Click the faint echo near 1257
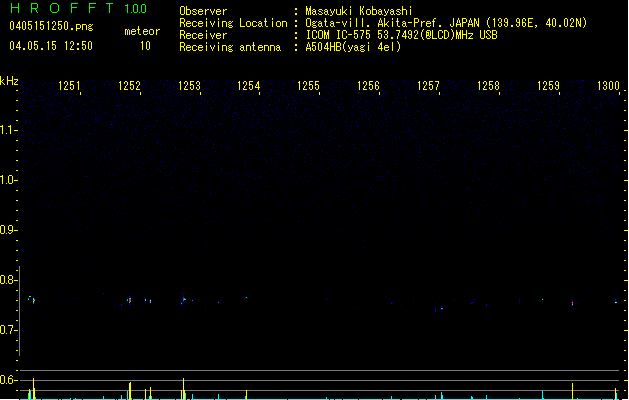629x400 pixels. point(442,309)
